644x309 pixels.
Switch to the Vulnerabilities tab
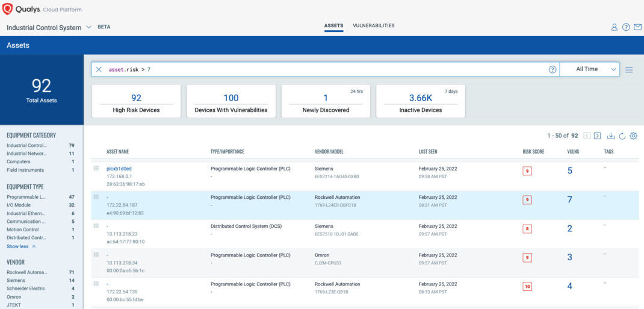pos(373,25)
